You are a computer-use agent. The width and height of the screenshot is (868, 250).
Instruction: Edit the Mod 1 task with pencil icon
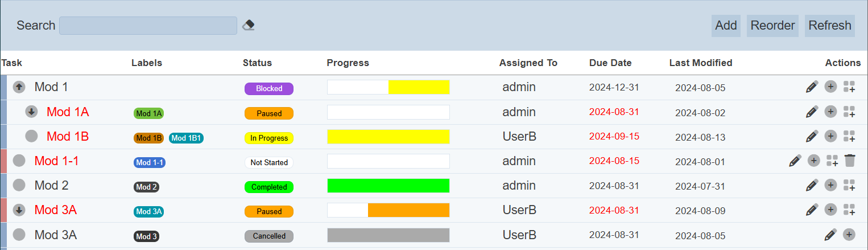pos(812,87)
